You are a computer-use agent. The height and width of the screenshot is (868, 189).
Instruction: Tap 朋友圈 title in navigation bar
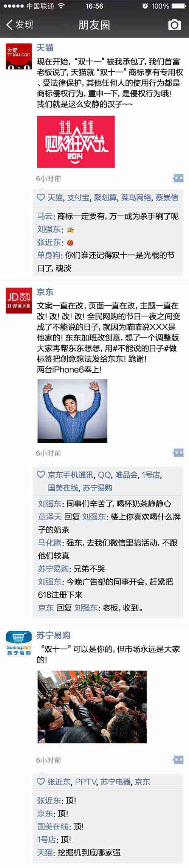[94, 25]
